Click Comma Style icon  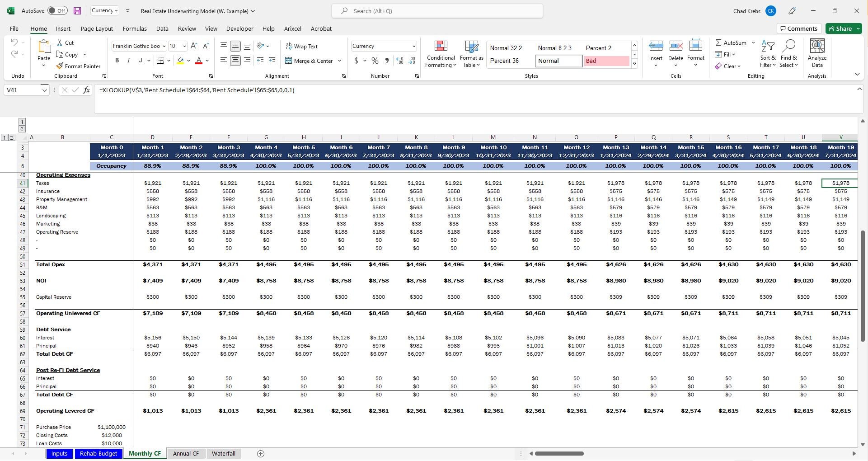click(x=387, y=61)
